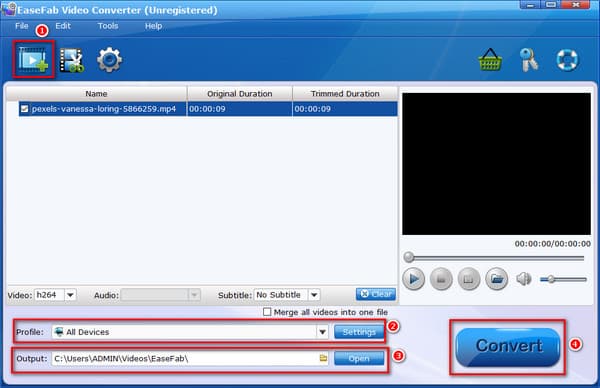Click the Name column header

tap(96, 94)
